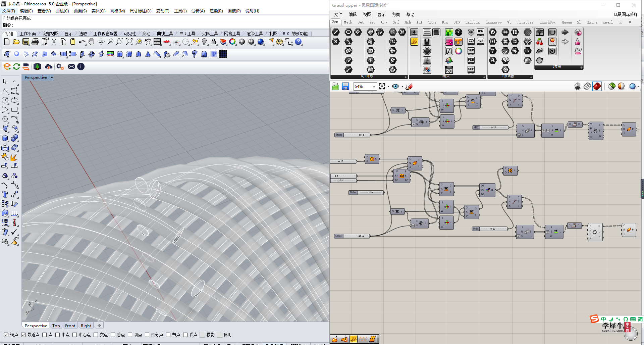
Task: Enable the 交点 osnap checkbox
Action: (x=96, y=335)
